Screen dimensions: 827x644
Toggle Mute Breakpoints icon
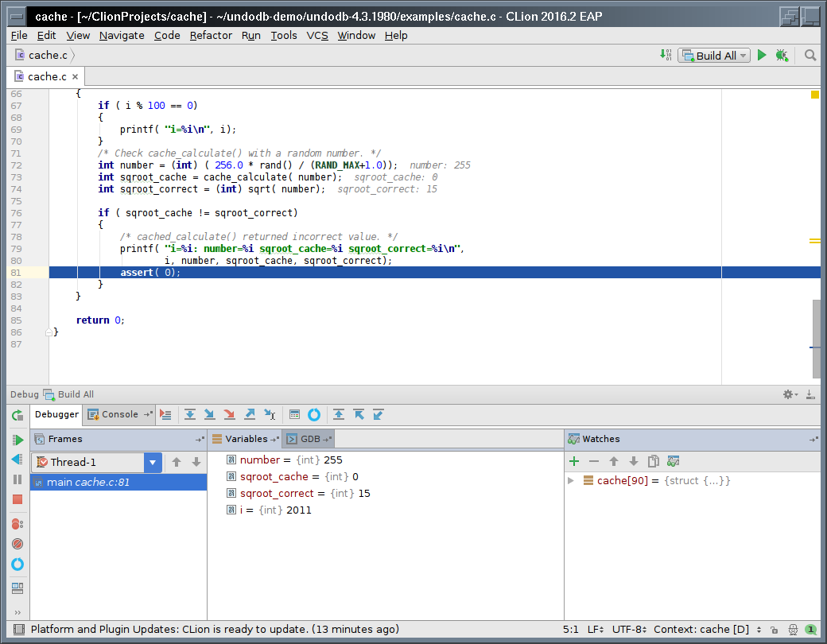[x=17, y=544]
